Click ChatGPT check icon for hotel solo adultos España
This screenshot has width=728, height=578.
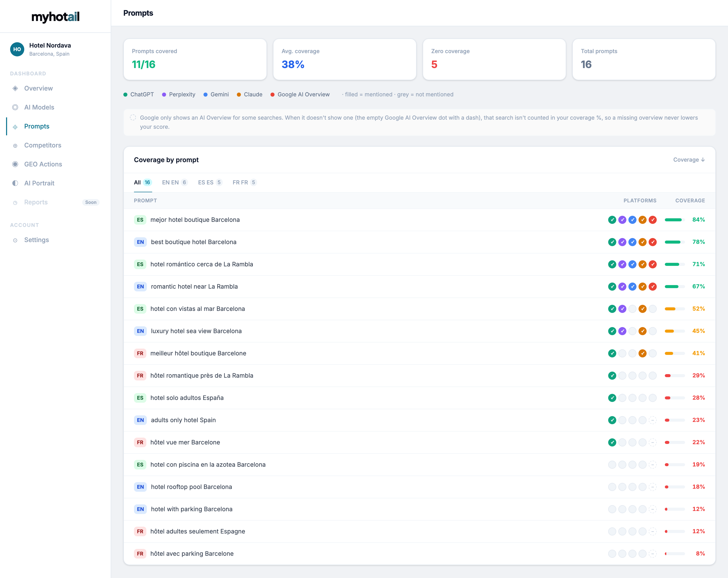tap(612, 398)
